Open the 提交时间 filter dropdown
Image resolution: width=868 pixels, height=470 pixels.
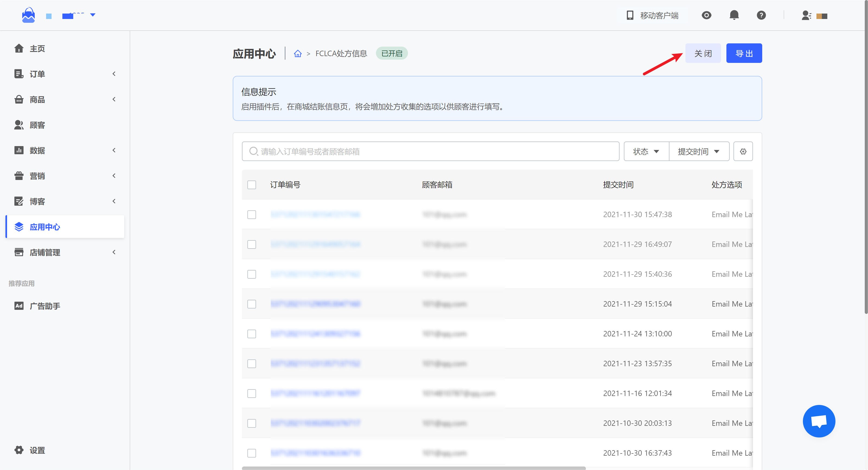pos(698,152)
